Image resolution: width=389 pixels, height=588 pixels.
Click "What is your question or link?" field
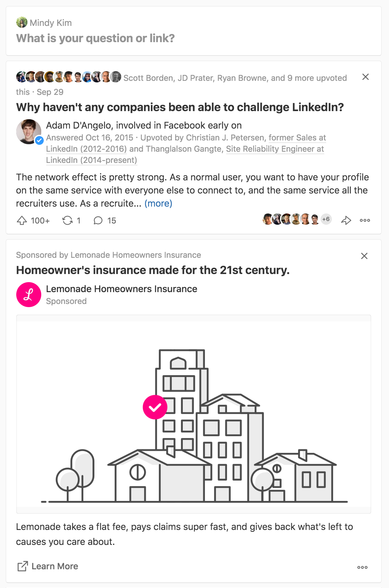95,38
